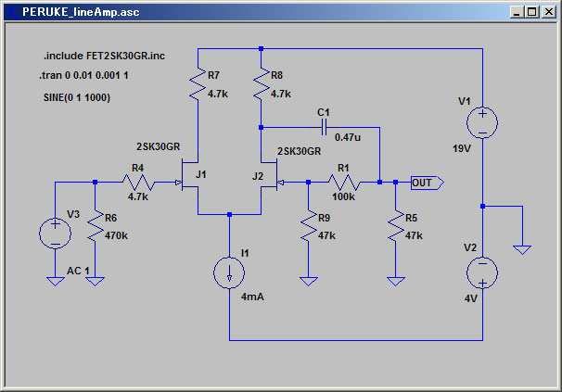Click the OUT net label flag

coord(428,183)
